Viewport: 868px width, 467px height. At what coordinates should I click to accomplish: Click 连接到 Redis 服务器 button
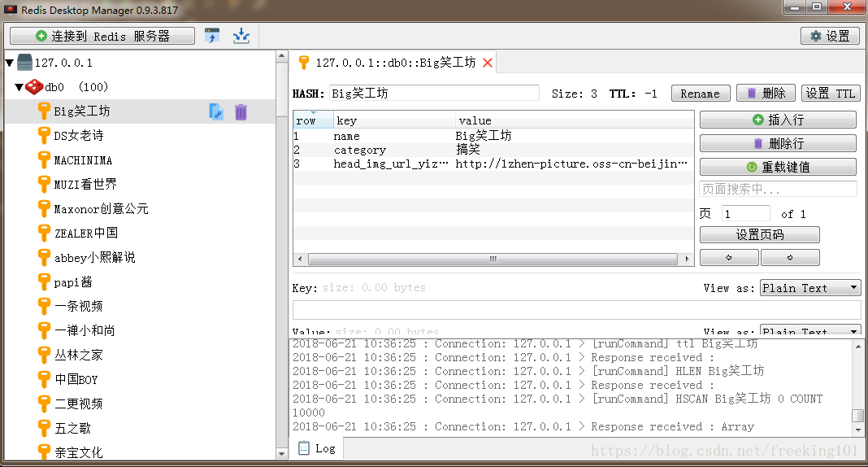pos(102,36)
